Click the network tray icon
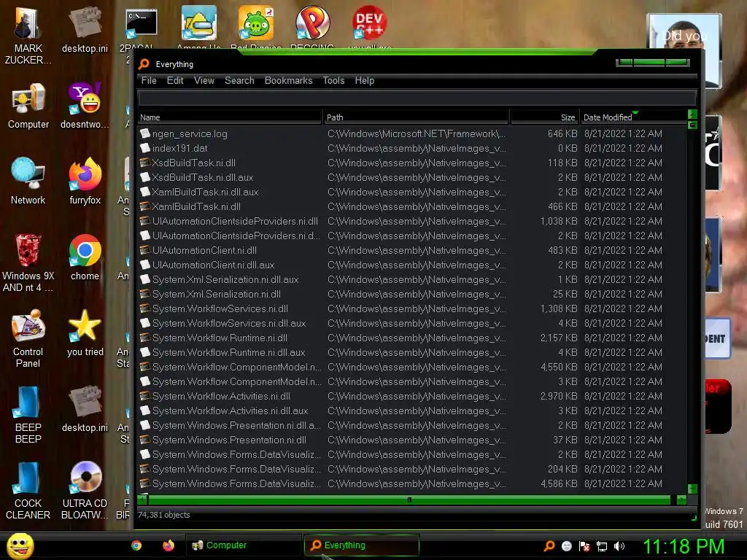Image resolution: width=747 pixels, height=560 pixels. (602, 546)
